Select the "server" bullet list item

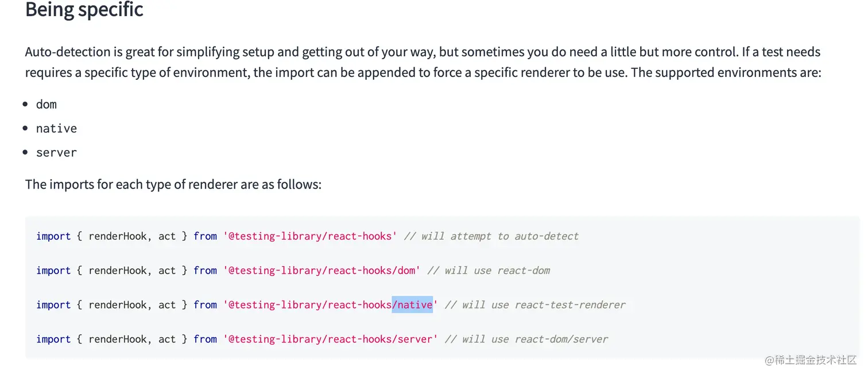pyautogui.click(x=56, y=153)
